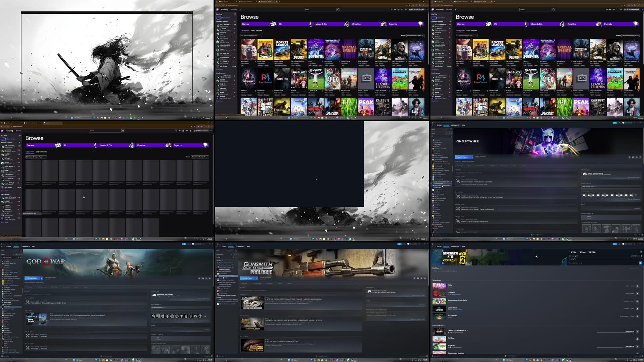Click the favorite heart icon in Ghostwire Steam frame
Screen dimensions: 644x362
[640, 157]
